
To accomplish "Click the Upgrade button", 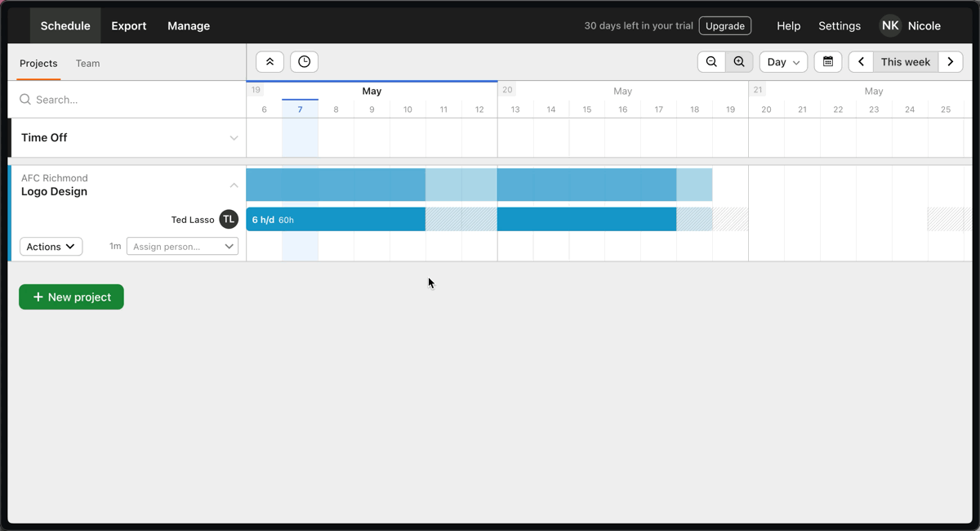I will click(x=725, y=26).
